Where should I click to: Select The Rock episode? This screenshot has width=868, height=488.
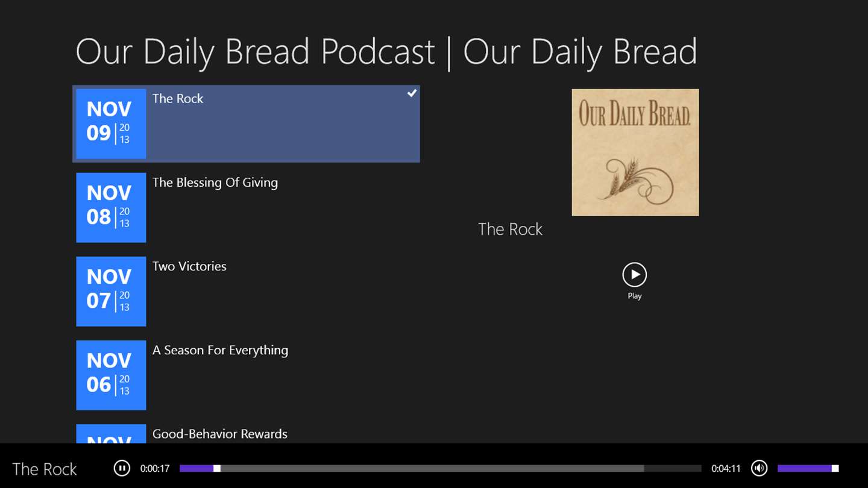(246, 124)
